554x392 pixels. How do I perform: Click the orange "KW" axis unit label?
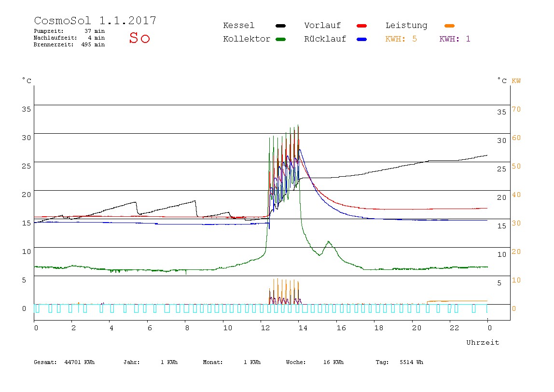click(x=516, y=81)
